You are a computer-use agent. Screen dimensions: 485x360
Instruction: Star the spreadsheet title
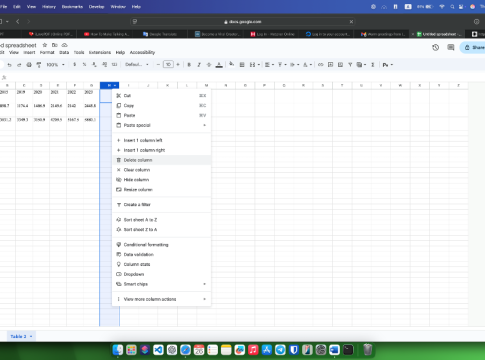(45, 45)
